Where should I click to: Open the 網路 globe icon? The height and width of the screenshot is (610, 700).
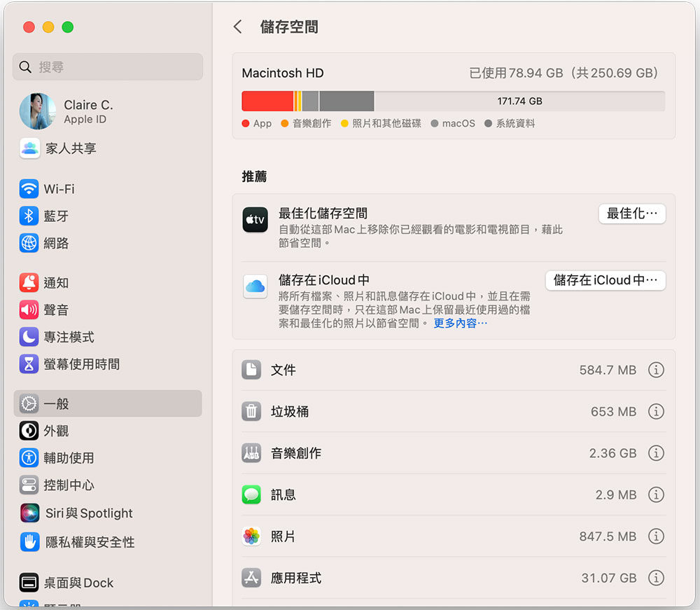click(29, 244)
